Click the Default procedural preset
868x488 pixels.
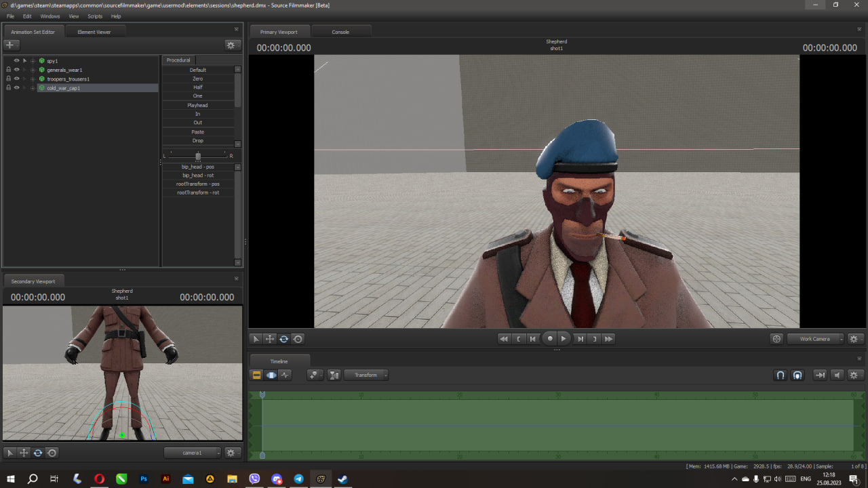pos(197,70)
